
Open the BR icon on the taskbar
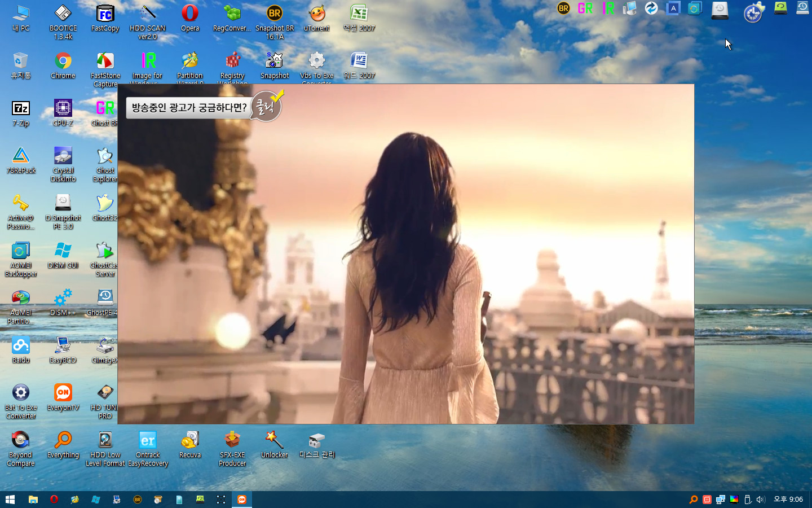(138, 500)
